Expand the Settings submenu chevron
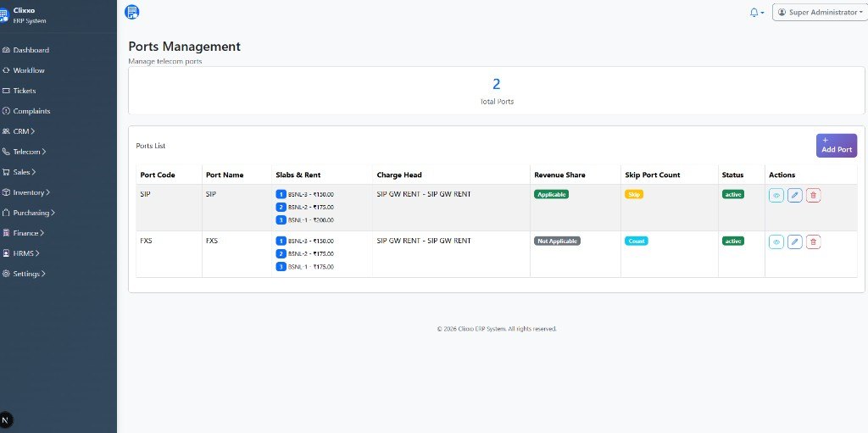868x433 pixels. click(x=43, y=274)
